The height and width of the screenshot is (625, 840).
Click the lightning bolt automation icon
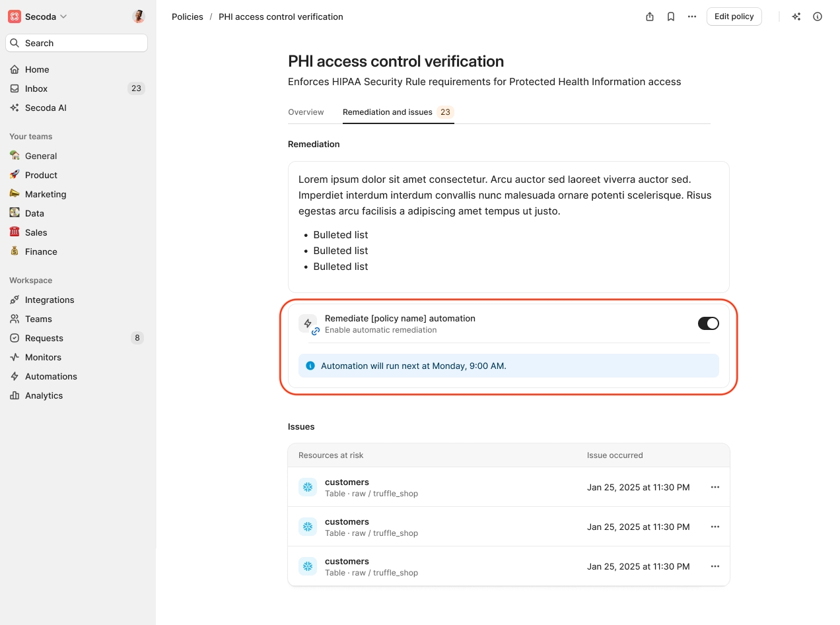coord(308,323)
